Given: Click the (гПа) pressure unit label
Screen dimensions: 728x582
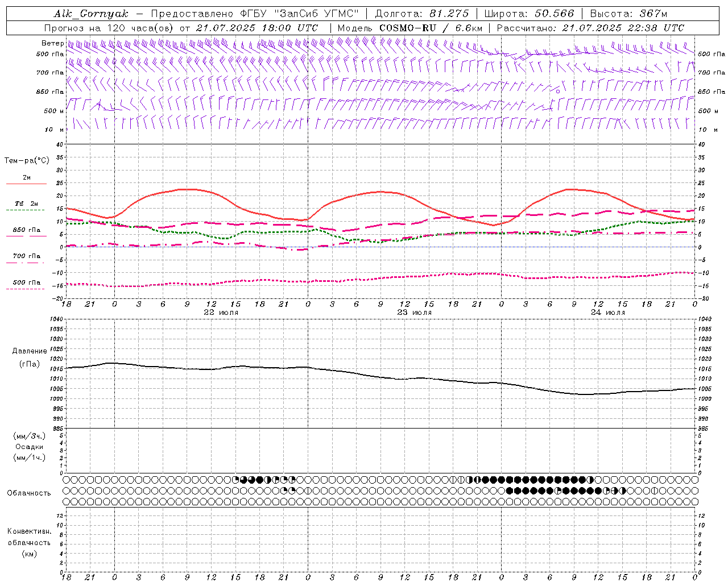Looking at the screenshot, I should (30, 364).
